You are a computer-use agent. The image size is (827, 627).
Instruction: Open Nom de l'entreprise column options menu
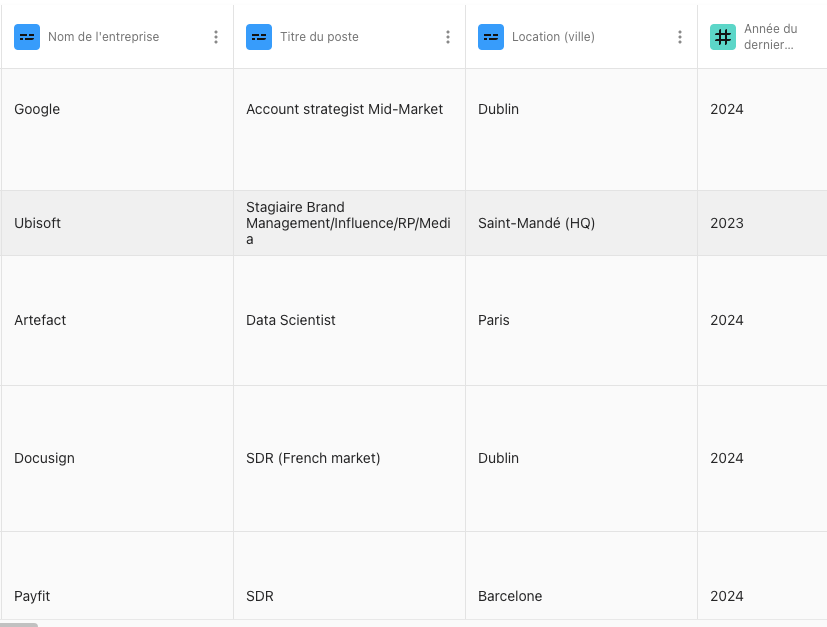click(x=216, y=37)
